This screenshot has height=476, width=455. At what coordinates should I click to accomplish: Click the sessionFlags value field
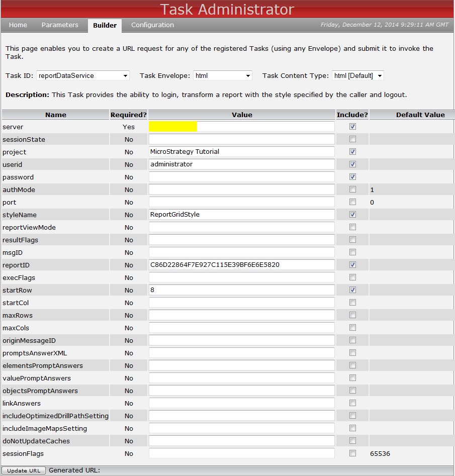pos(241,453)
